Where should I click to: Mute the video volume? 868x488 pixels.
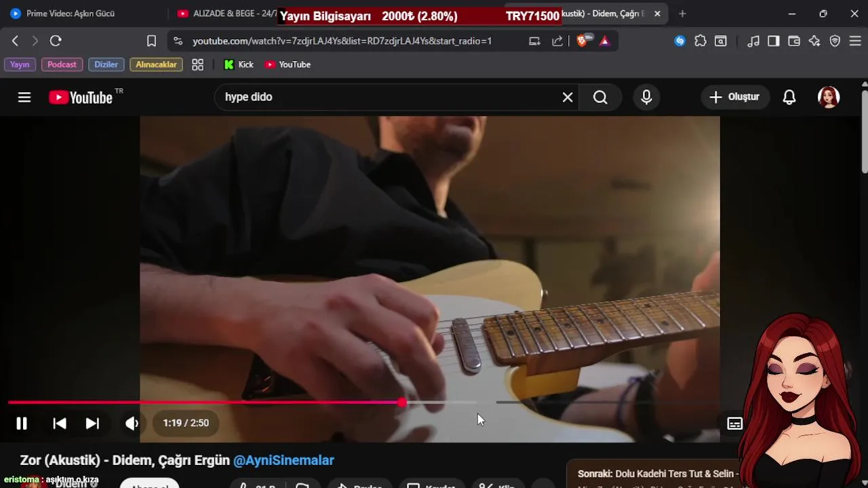click(x=132, y=423)
